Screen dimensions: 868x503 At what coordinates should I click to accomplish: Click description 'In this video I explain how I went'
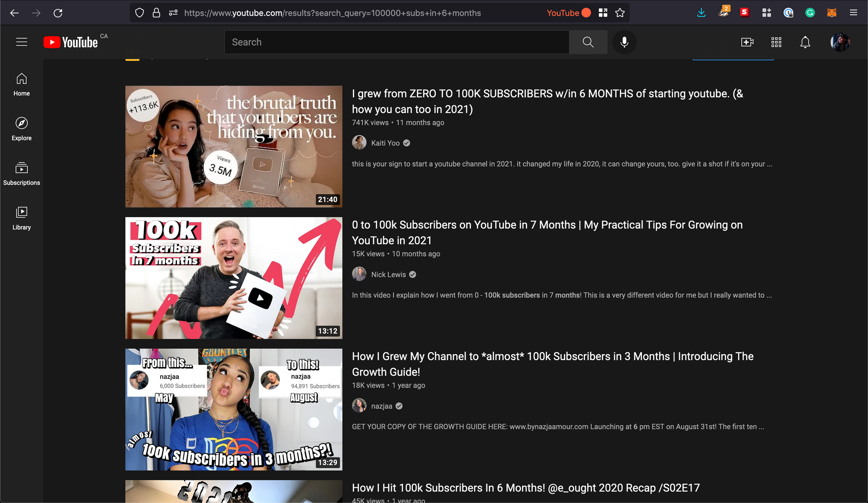pos(562,295)
